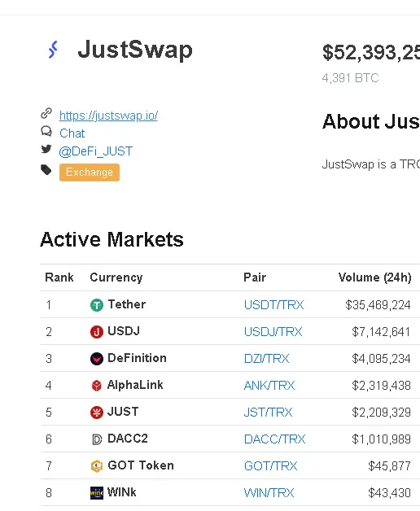Sort table by Volume (24h) header
The image size is (420, 511).
pos(374,277)
